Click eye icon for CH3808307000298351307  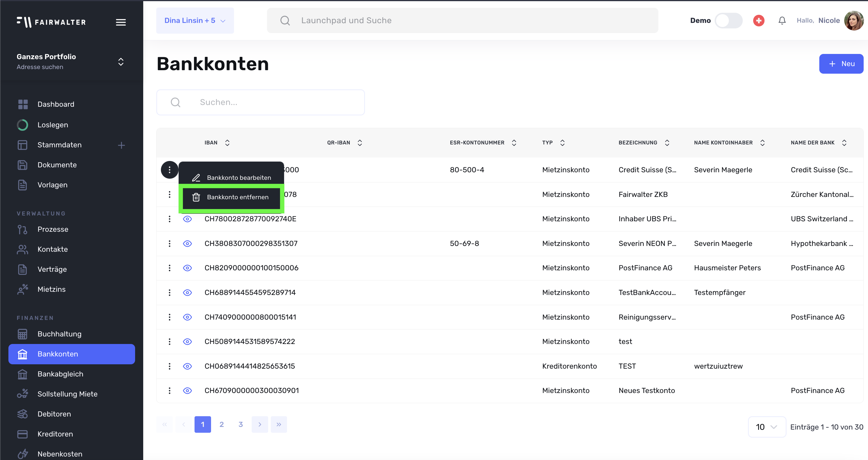(x=187, y=243)
